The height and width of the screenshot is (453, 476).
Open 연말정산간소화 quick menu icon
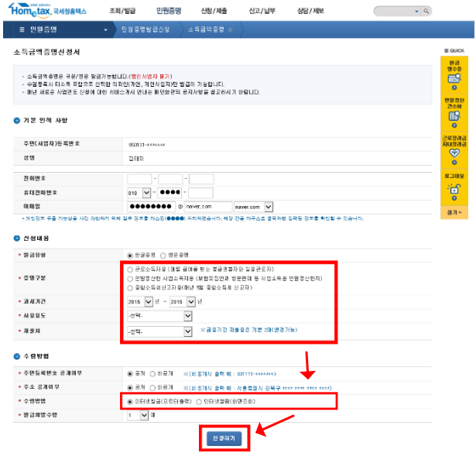click(454, 115)
